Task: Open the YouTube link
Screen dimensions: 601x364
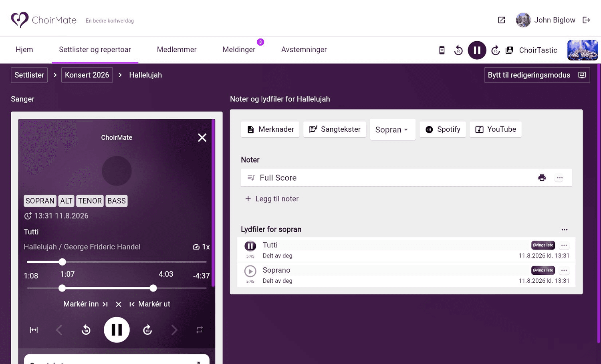Action: pyautogui.click(x=496, y=129)
